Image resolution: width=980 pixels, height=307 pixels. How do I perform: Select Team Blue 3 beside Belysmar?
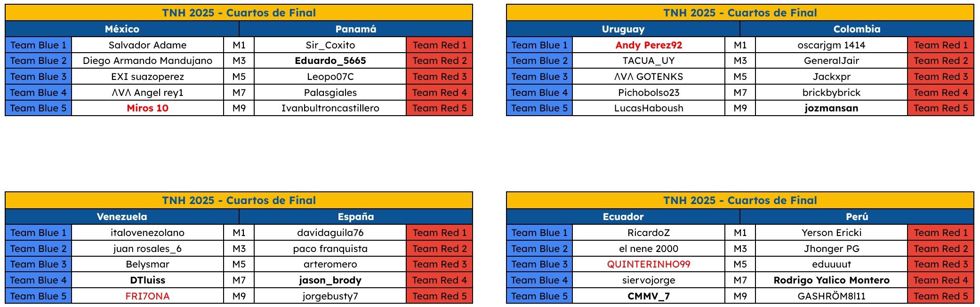pos(38,264)
